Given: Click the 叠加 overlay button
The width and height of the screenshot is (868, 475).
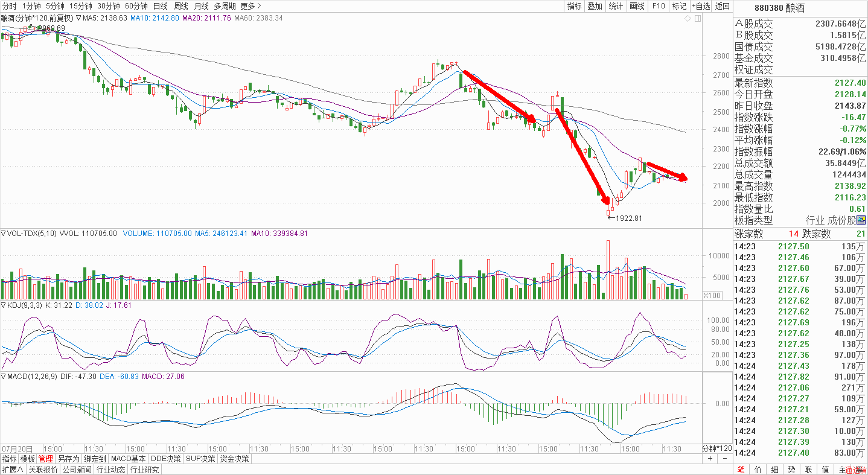Looking at the screenshot, I should point(595,6).
